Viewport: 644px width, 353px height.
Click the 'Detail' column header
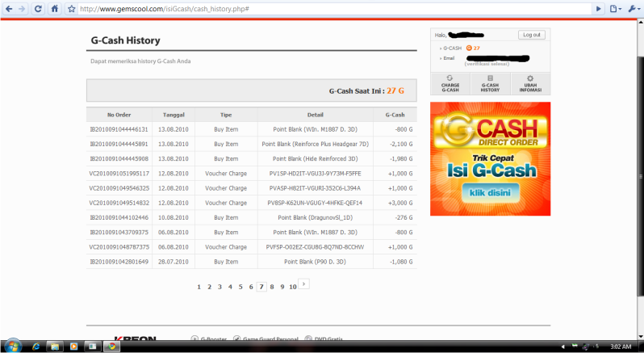click(315, 115)
